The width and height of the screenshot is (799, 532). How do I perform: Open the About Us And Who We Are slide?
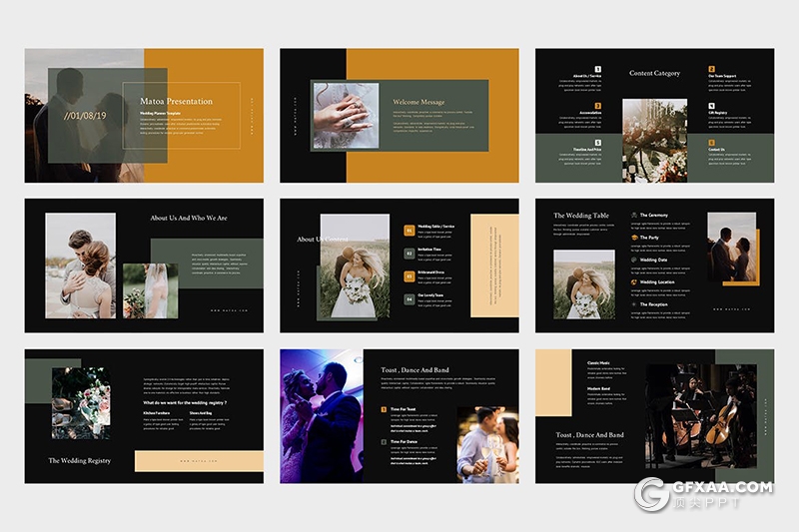pyautogui.click(x=144, y=266)
